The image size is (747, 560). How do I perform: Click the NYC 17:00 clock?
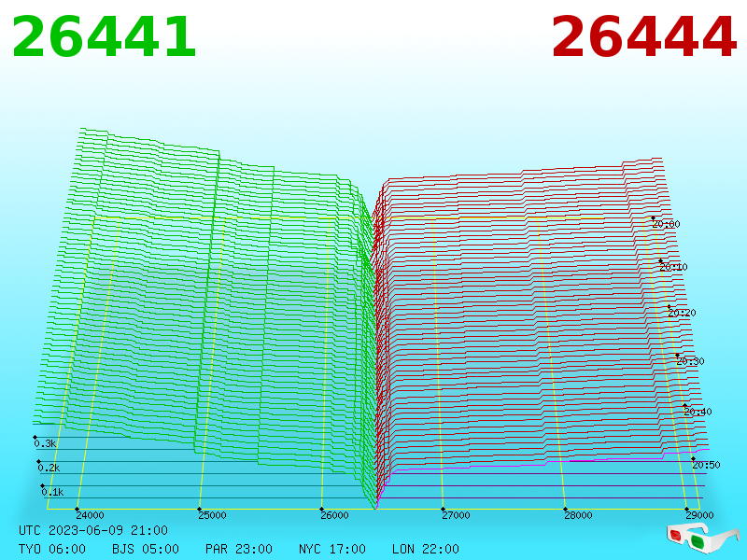pyautogui.click(x=332, y=549)
